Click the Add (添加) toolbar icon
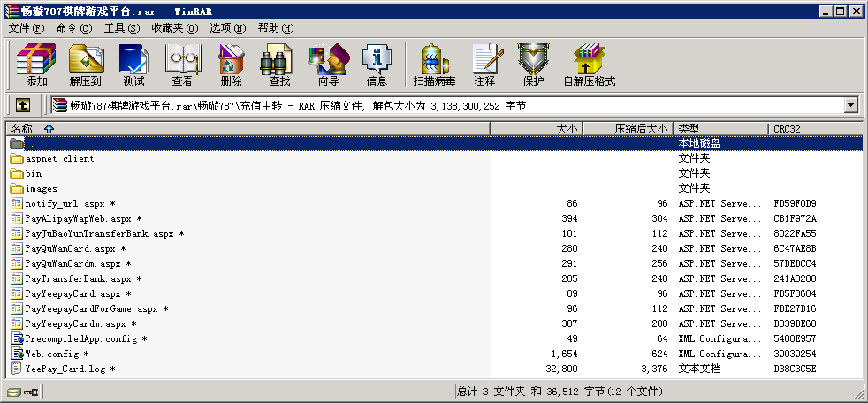The height and width of the screenshot is (403, 868). coord(36,65)
